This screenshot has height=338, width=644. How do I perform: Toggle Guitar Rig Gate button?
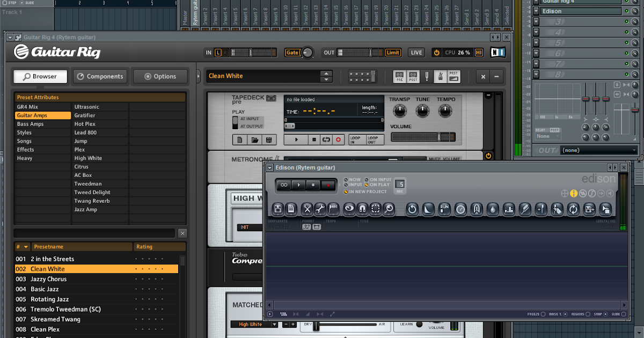click(x=292, y=53)
